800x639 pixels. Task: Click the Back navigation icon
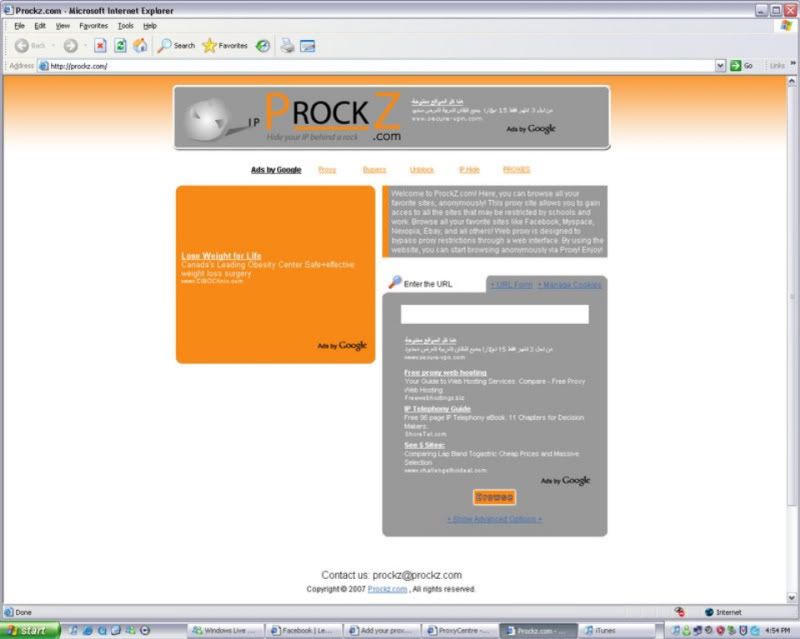click(22, 44)
